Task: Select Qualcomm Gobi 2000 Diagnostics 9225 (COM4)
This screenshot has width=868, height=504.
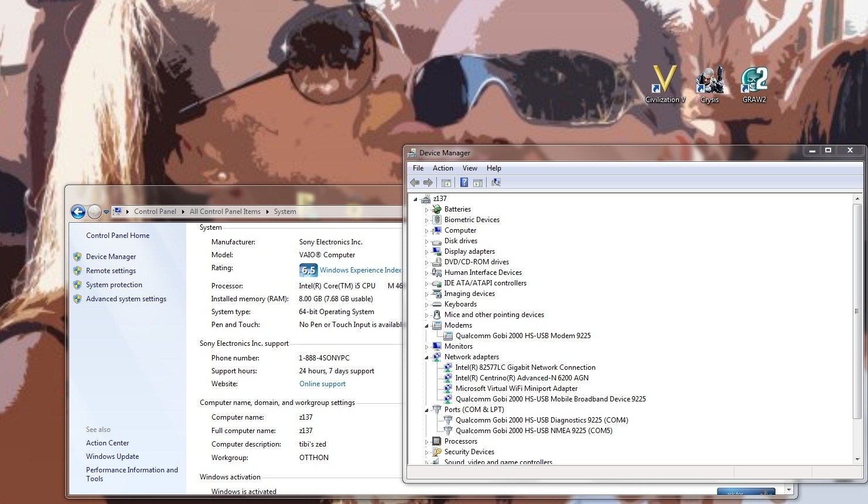Action: coord(542,420)
